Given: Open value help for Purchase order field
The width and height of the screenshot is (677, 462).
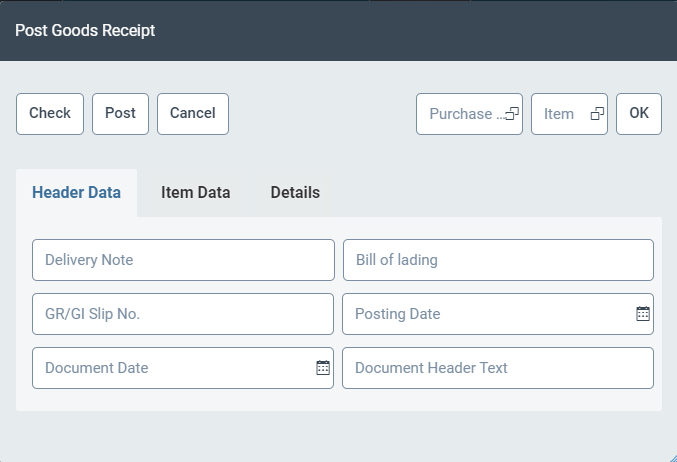Looking at the screenshot, I should tap(511, 114).
